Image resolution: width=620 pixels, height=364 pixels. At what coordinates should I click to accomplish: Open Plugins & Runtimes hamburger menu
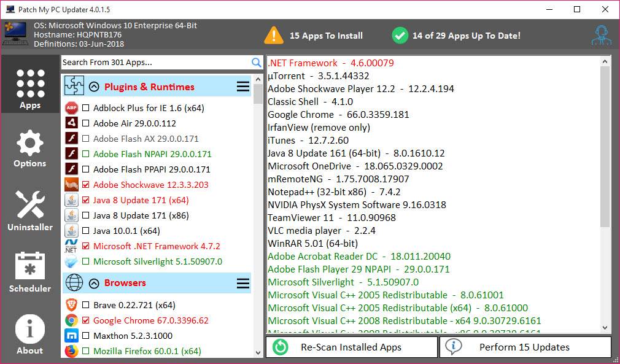click(242, 87)
